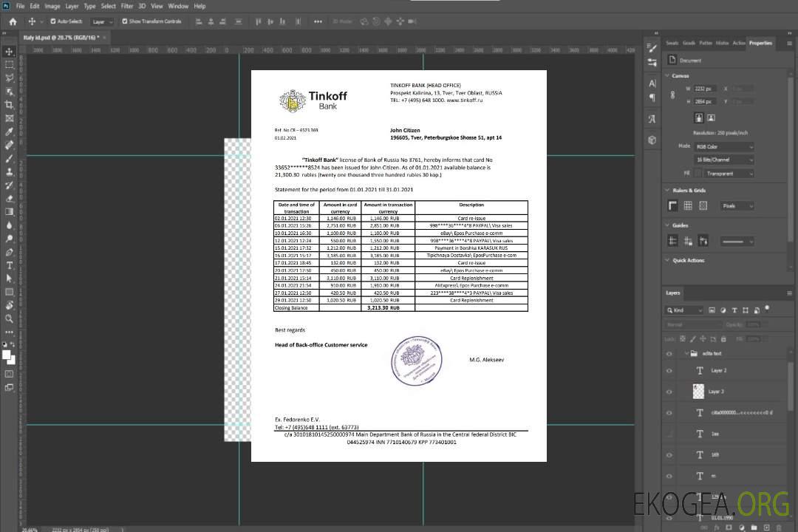Viewport: 798px width, 532px height.
Task: Open the Window menu
Action: coord(178,6)
